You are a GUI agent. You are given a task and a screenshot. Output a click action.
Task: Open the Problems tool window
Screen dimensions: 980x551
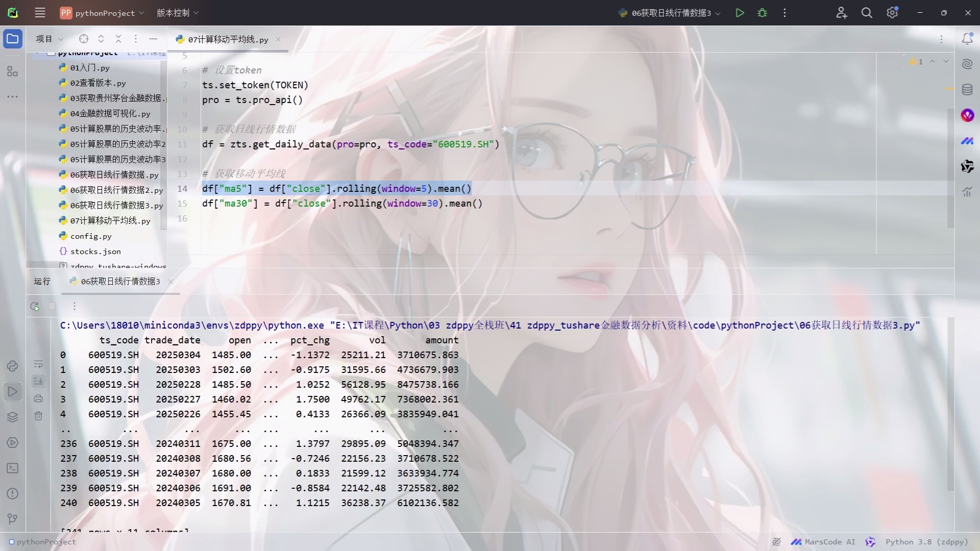(13, 493)
